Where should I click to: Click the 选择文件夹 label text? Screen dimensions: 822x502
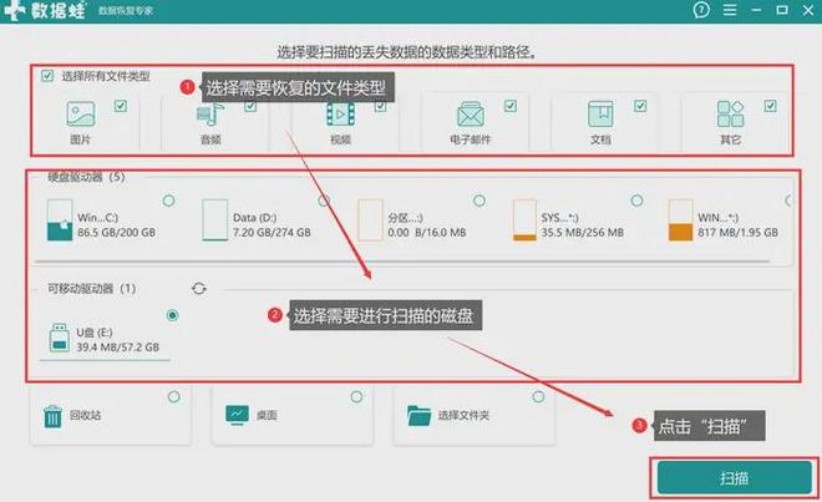pos(463,415)
